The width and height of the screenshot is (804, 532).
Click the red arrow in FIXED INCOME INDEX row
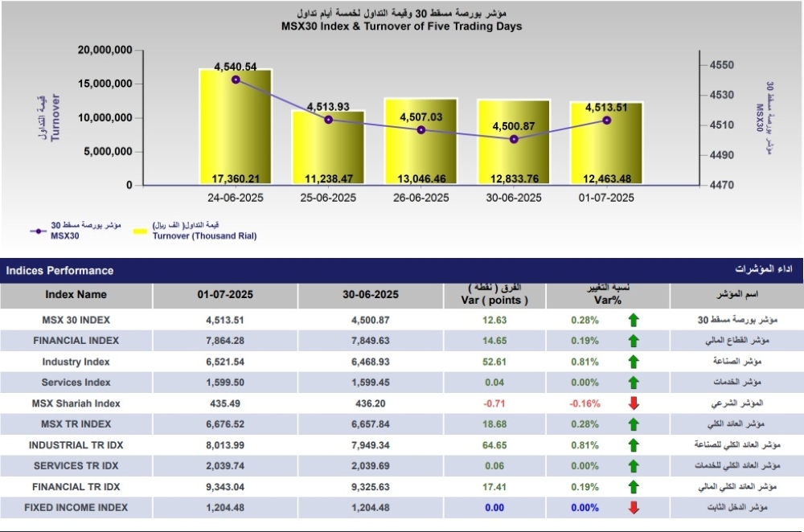634,507
